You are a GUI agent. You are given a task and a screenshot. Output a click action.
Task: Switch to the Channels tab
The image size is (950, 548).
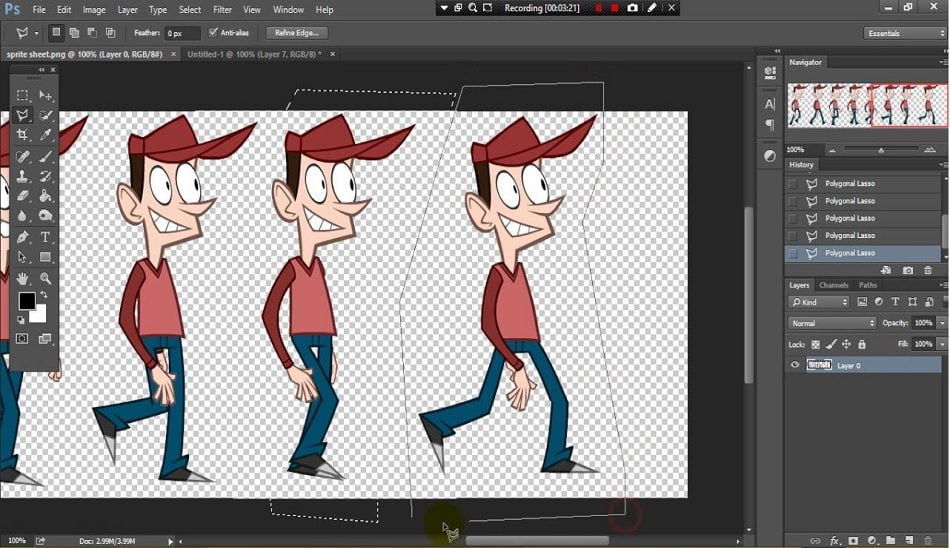coord(833,285)
